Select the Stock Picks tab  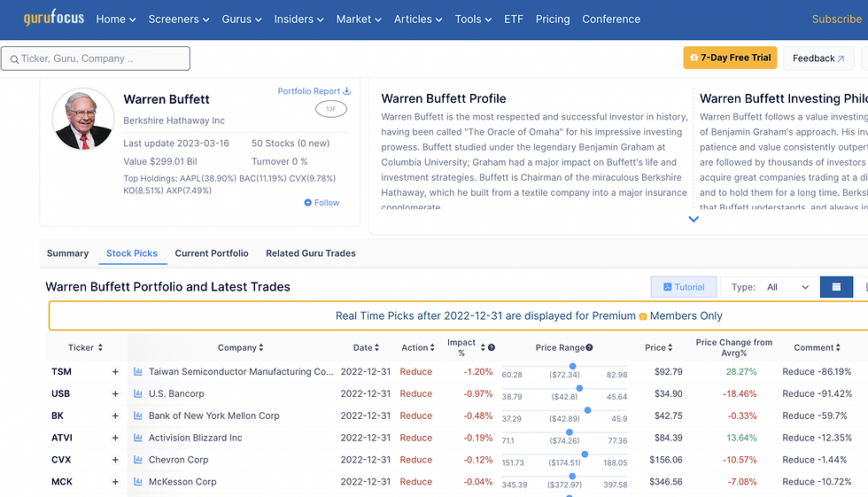pyautogui.click(x=132, y=253)
